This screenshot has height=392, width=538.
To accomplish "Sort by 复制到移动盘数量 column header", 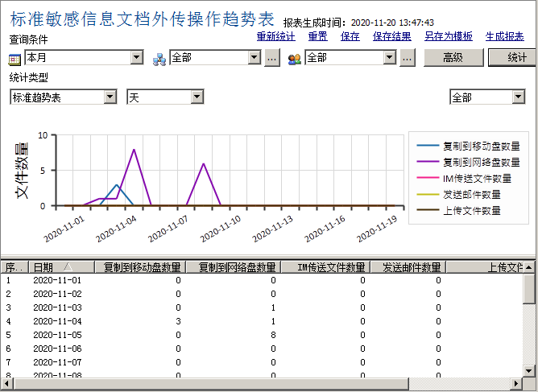I will tap(139, 267).
